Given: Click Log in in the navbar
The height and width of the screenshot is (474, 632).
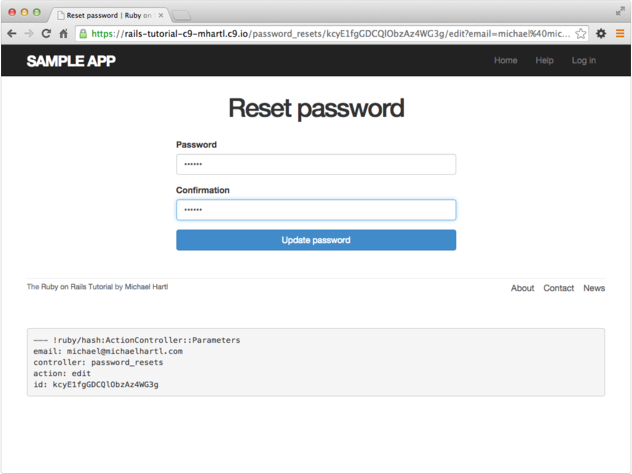Looking at the screenshot, I should [x=583, y=61].
